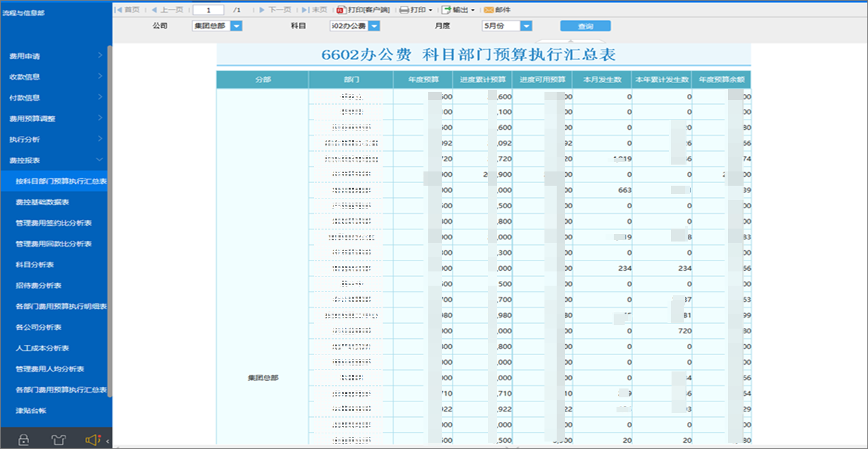Click the lock icon in the sidebar footer
This screenshot has width=868, height=449.
coord(24,439)
